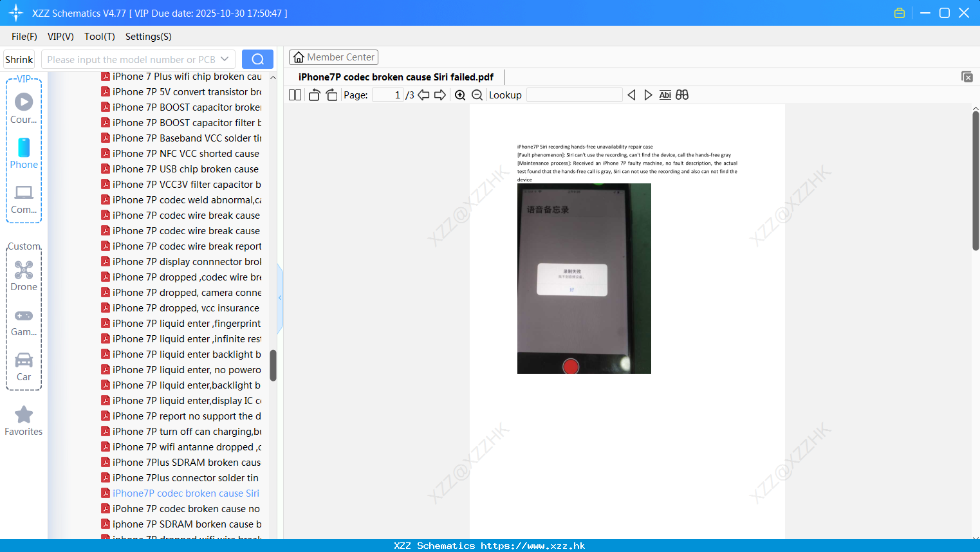The height and width of the screenshot is (552, 980).
Task: Open iPhone 7P dropped, camera connector file
Action: (x=181, y=293)
